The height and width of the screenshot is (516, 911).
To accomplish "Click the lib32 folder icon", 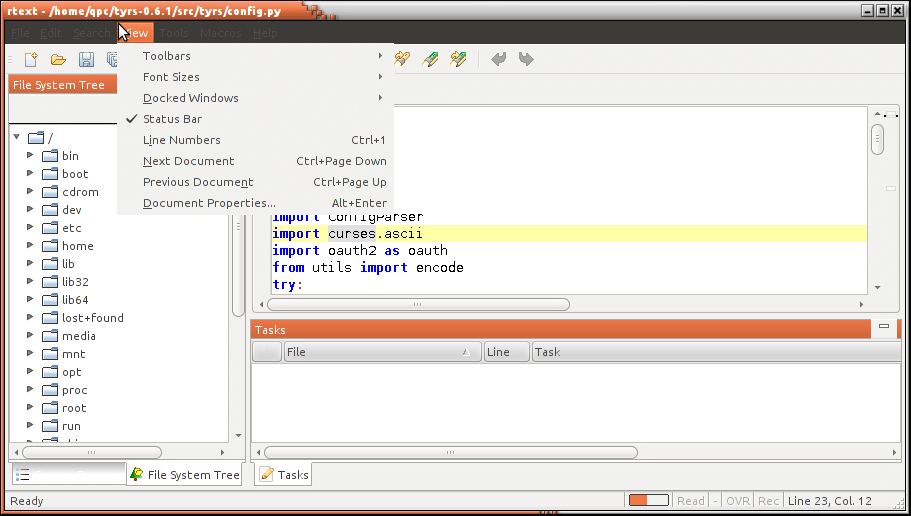I will click(x=50, y=282).
